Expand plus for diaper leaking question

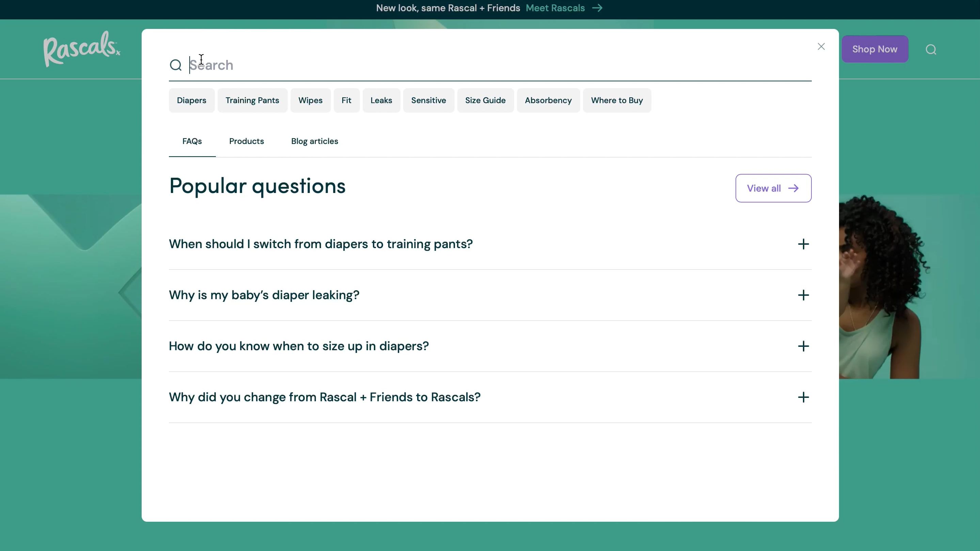[803, 295]
